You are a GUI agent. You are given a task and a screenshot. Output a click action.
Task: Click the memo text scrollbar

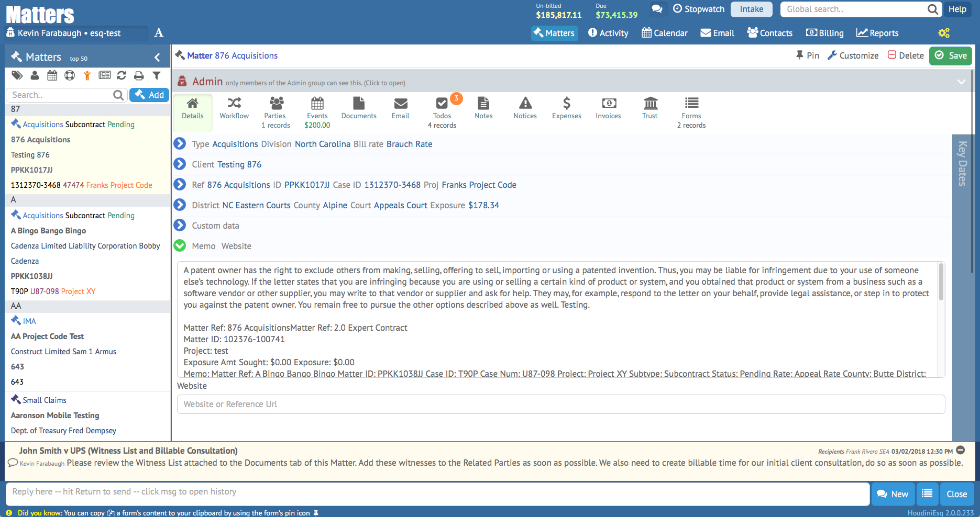(941, 283)
